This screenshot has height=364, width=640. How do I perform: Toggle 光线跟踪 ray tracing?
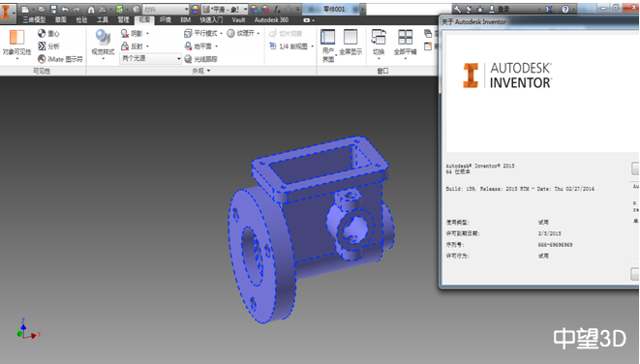200,59
